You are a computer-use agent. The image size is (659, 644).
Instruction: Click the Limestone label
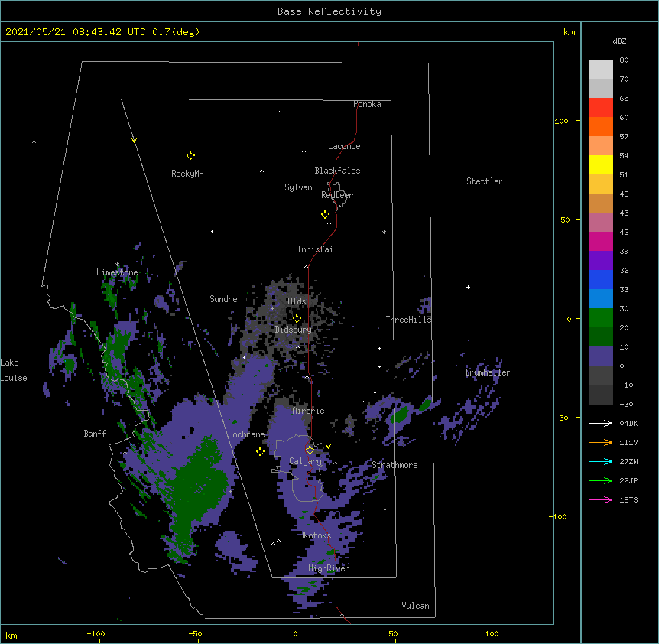tap(117, 272)
